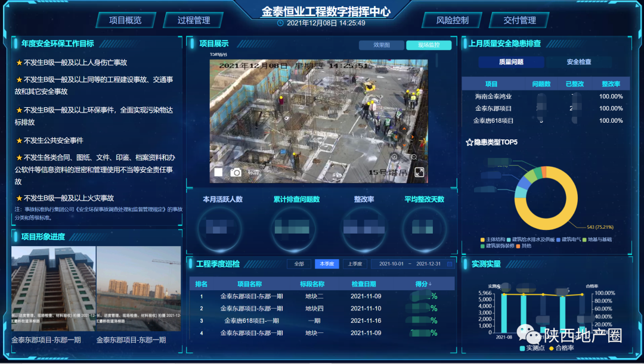This screenshot has width=644, height=364.
Task: Capture a snapshot with the camera icon
Action: point(236,172)
